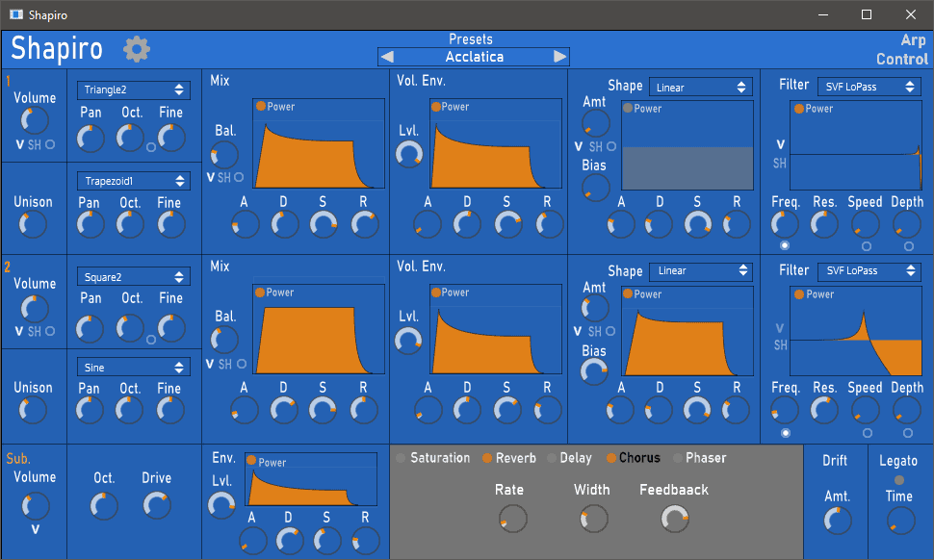Toggle Power on section 2 Shape envelope

coord(628,293)
